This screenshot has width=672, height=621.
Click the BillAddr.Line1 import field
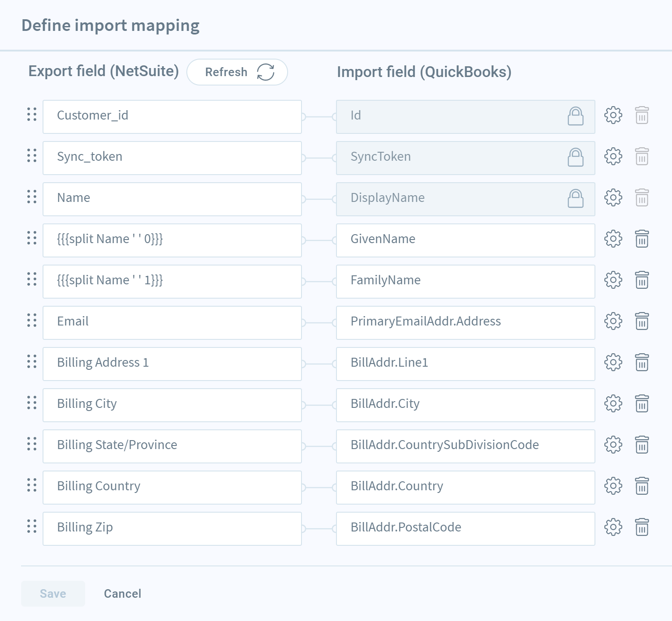click(465, 364)
